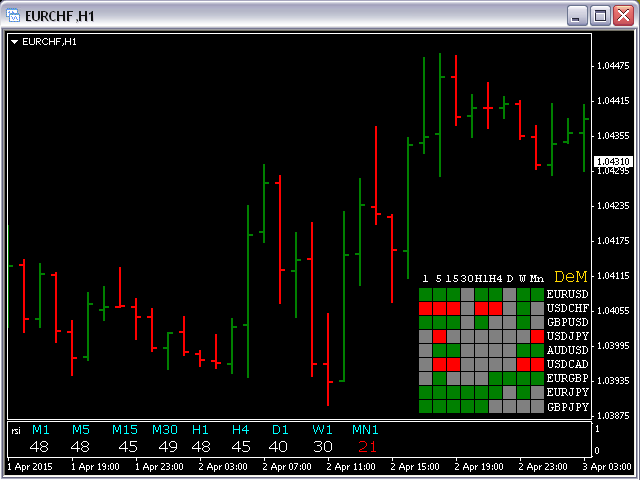Screen dimensions: 640x480
Task: Click the D1 timeframe label
Action: tap(280, 430)
